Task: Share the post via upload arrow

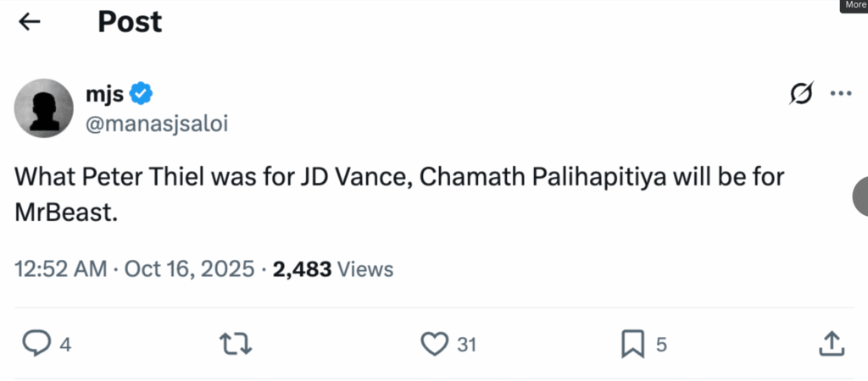Action: pyautogui.click(x=831, y=343)
